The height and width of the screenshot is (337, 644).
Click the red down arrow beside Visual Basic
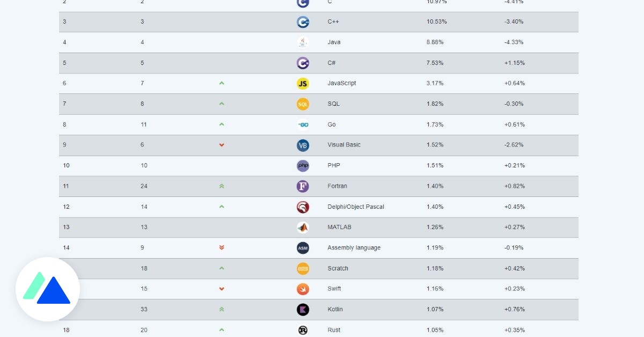[222, 145]
